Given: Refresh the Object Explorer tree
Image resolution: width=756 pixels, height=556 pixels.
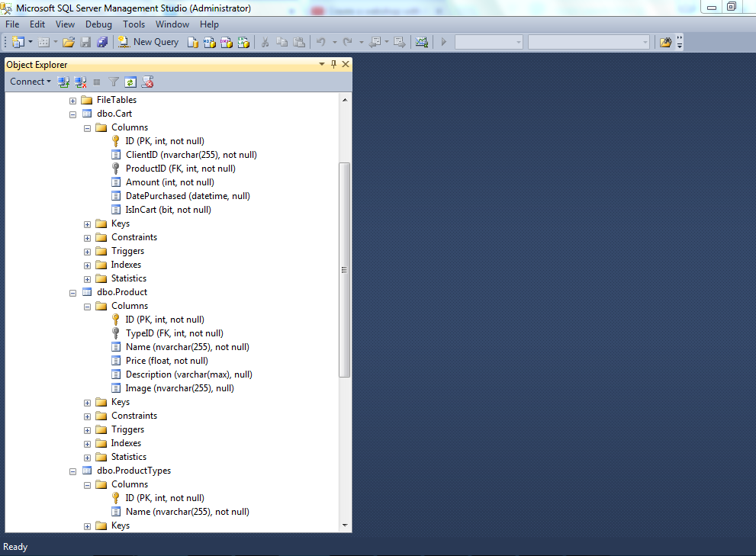Looking at the screenshot, I should [130, 82].
